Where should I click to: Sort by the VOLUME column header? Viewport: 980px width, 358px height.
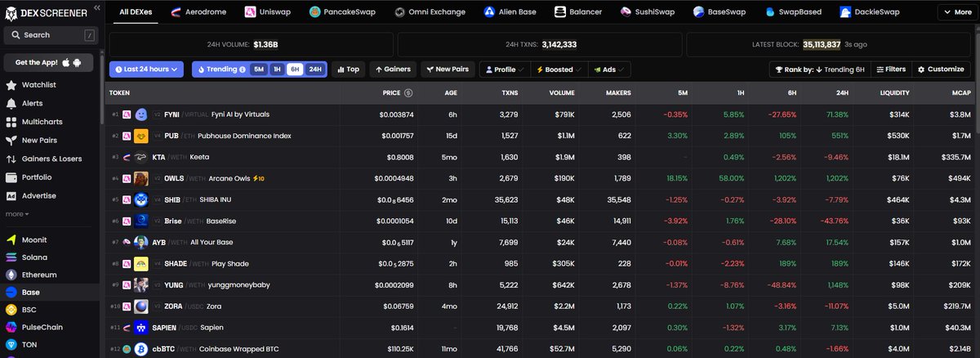click(562, 93)
